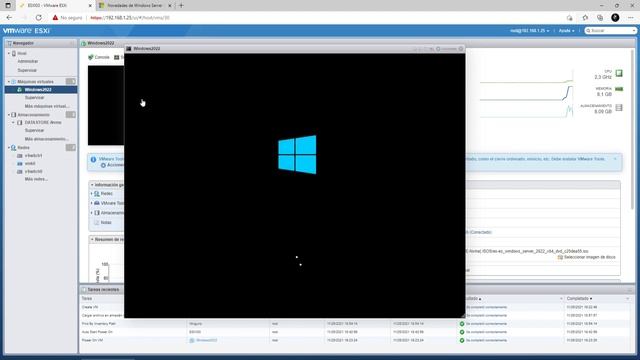This screenshot has width=640, height=360.
Task: Click Más máquinas virtuales link
Action: click(47, 106)
